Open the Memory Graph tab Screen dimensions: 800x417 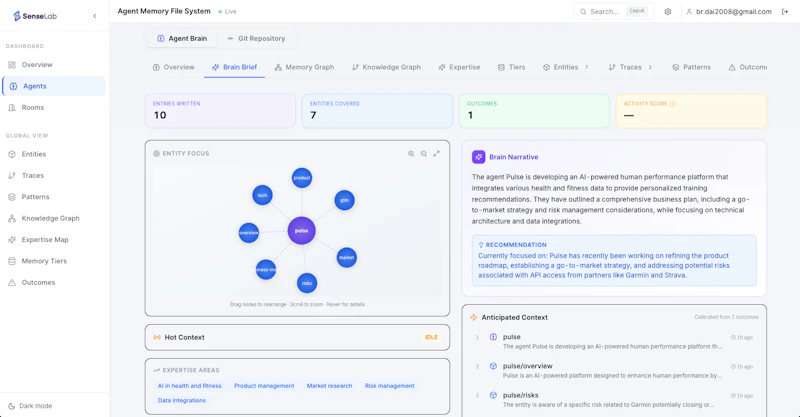pos(304,67)
